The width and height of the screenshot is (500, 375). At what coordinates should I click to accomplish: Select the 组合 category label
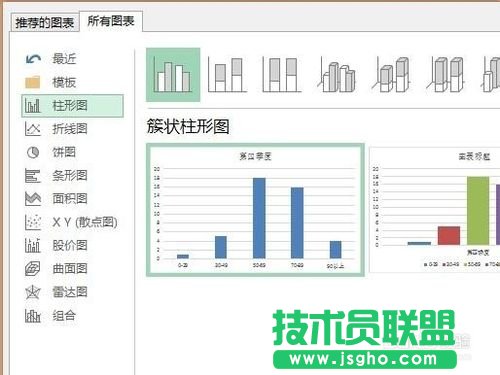tap(64, 316)
